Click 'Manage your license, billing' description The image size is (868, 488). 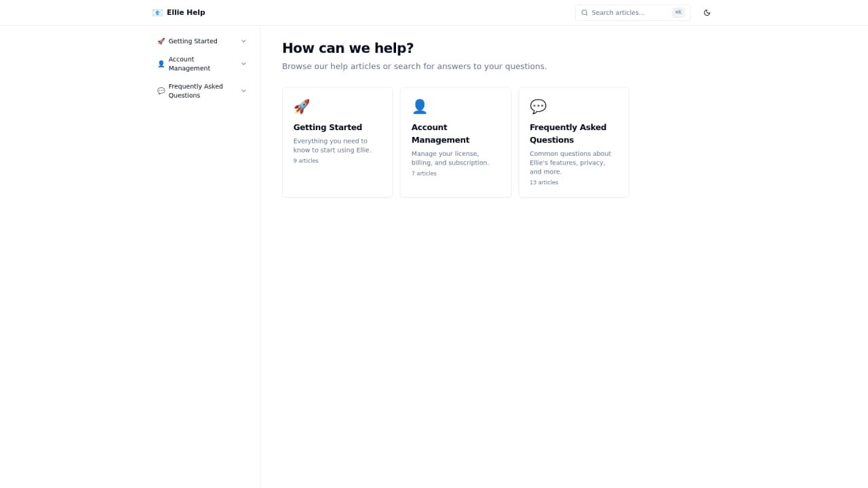point(450,159)
